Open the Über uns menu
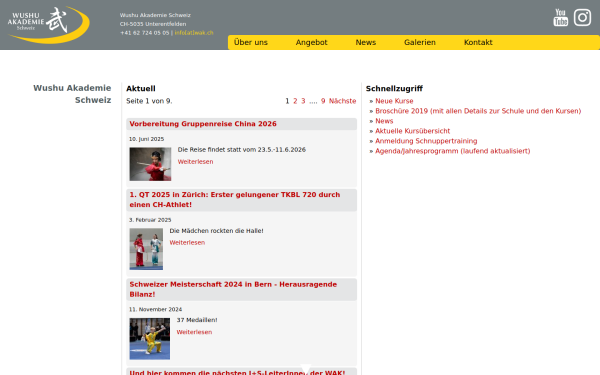600x375 pixels. [251, 42]
